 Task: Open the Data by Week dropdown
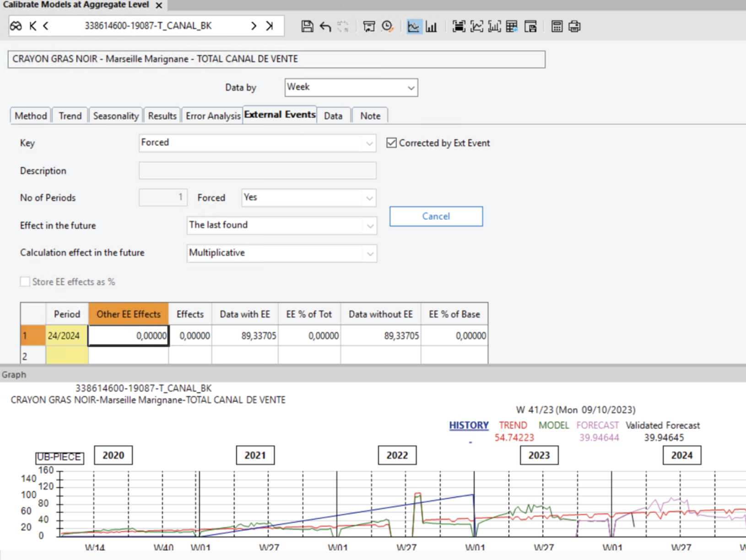pos(411,87)
